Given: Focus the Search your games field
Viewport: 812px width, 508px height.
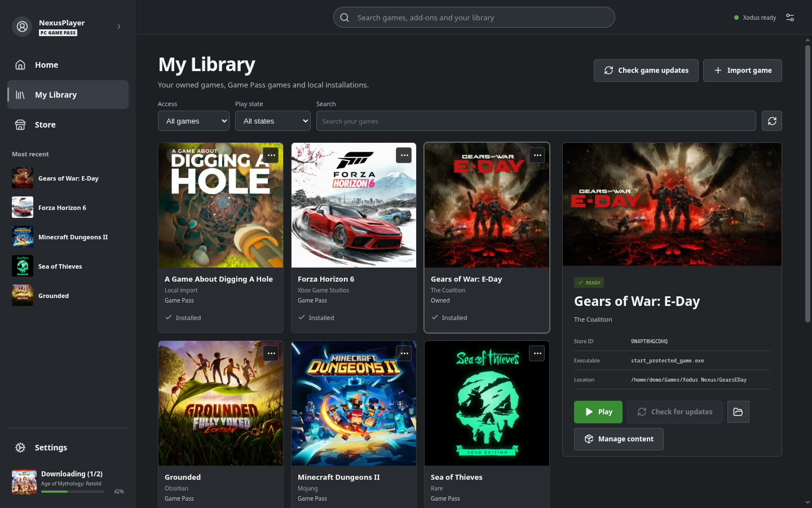Looking at the screenshot, I should [536, 121].
